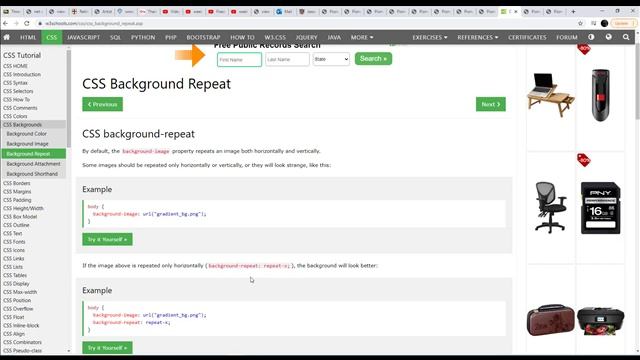Click the browser forward arrow

(x=16, y=24)
